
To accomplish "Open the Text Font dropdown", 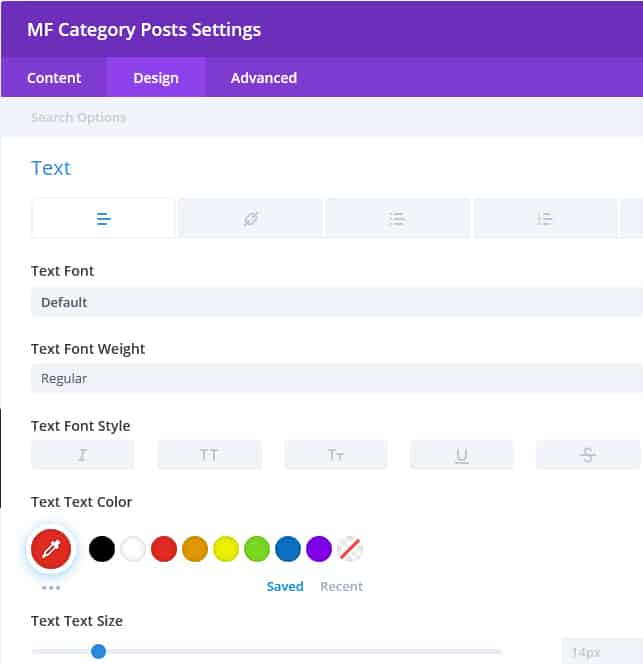I will click(336, 302).
